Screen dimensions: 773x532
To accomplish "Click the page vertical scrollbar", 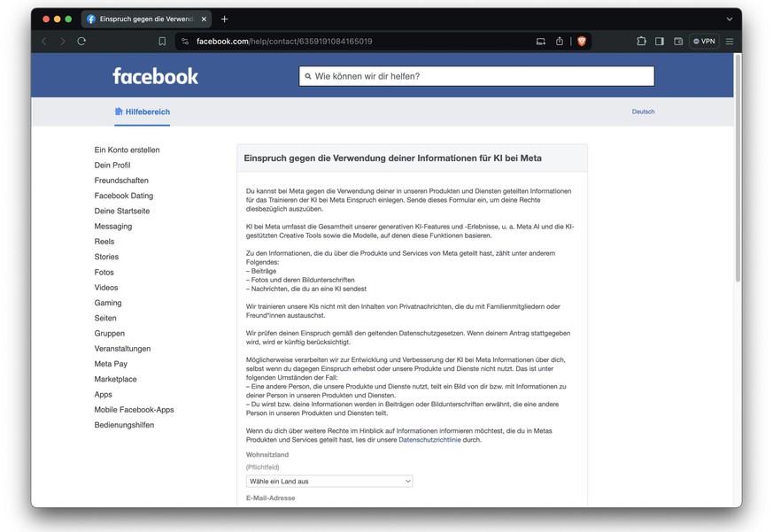I will pos(738,167).
